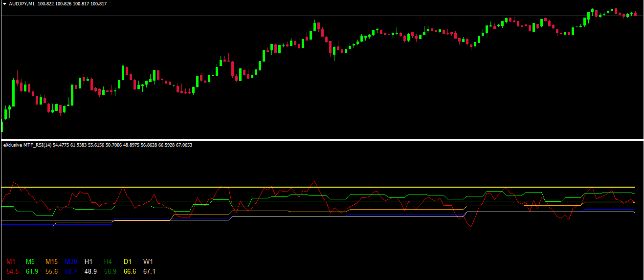Click the M1 RSI value 54.5
Viewport: 644px width, 280px height.
(x=13, y=271)
